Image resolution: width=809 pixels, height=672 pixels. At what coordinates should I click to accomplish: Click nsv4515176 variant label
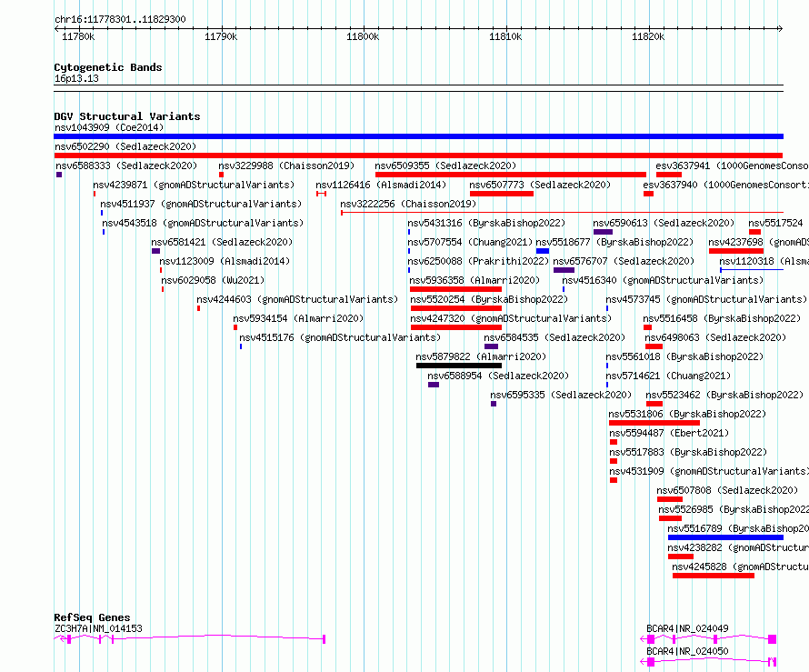340,337
